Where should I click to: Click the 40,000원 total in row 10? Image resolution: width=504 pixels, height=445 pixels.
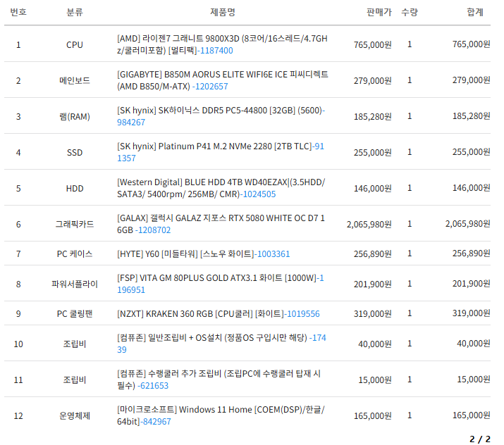[474, 343]
